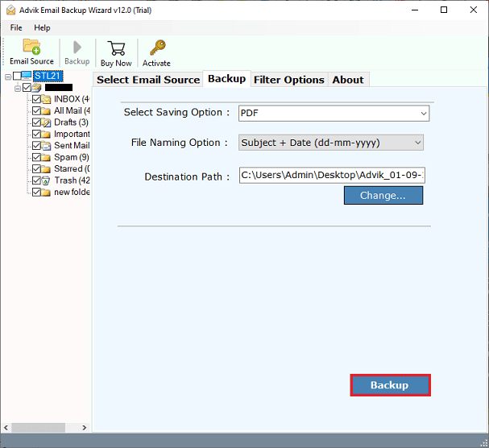
Task: Open Buy Now shopping cart icon
Action: click(116, 48)
